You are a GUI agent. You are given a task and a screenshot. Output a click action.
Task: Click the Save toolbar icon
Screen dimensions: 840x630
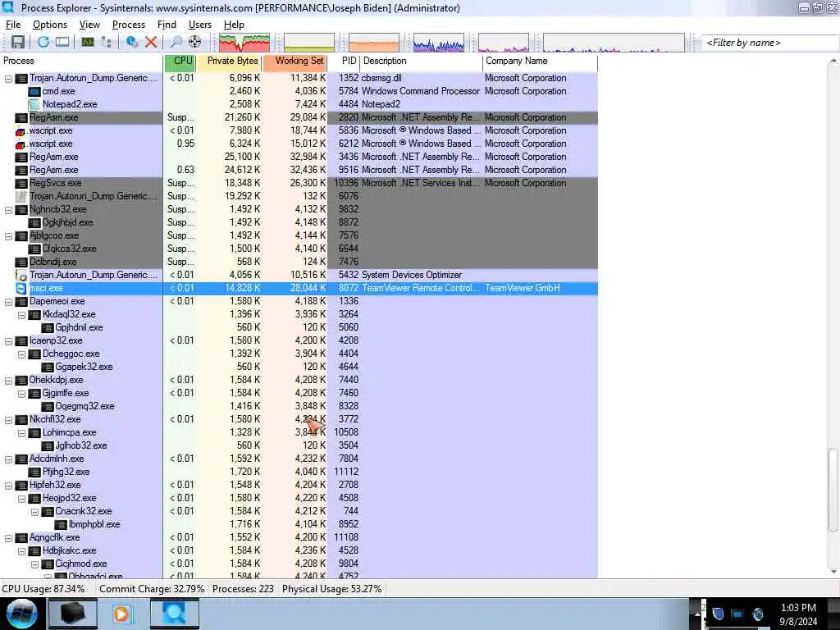point(18,42)
